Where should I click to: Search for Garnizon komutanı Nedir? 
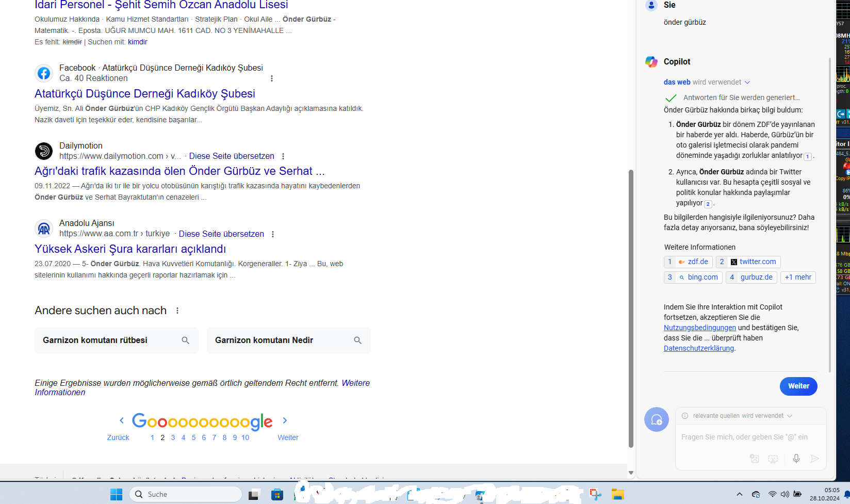click(x=289, y=340)
